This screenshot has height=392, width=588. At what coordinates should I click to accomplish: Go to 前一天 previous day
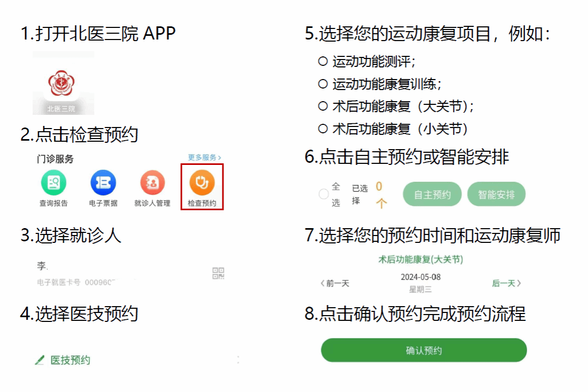pos(335,283)
